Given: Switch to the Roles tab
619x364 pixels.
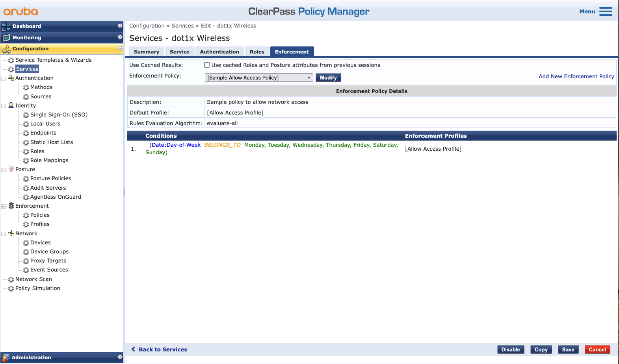Looking at the screenshot, I should click(257, 52).
